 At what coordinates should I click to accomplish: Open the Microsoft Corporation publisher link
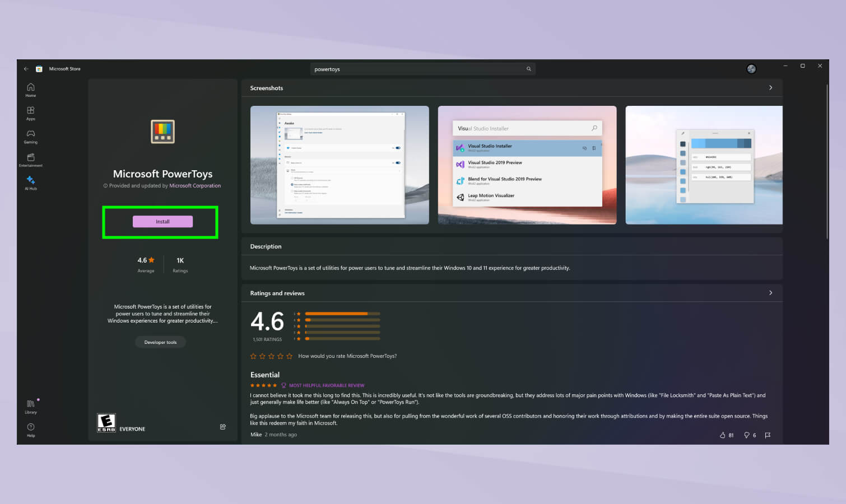195,186
